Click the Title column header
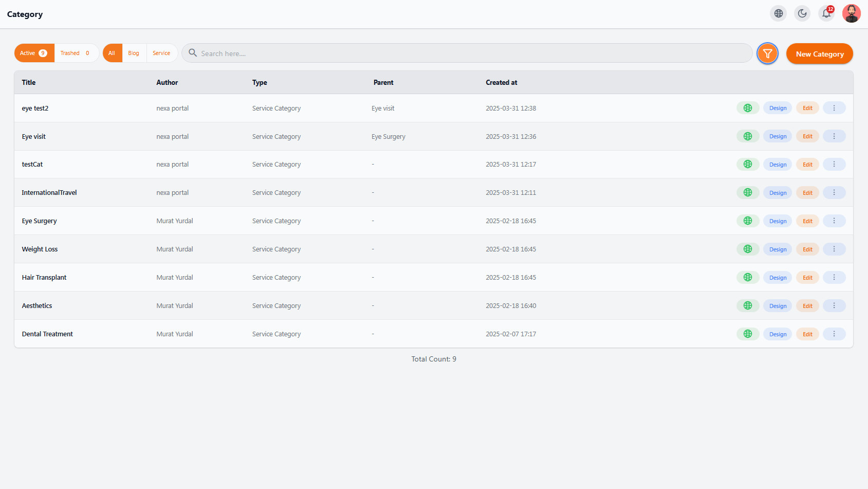The height and width of the screenshot is (489, 868). pos(29,82)
